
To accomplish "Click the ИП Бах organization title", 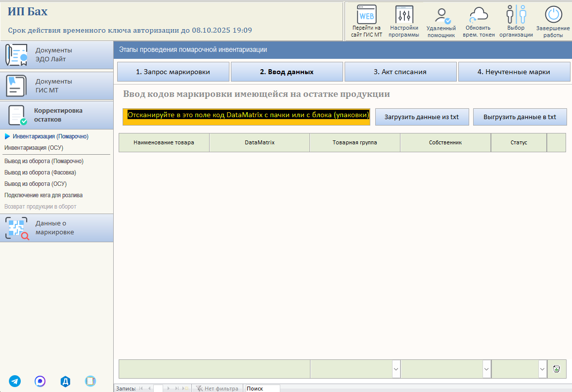I will [x=28, y=12].
